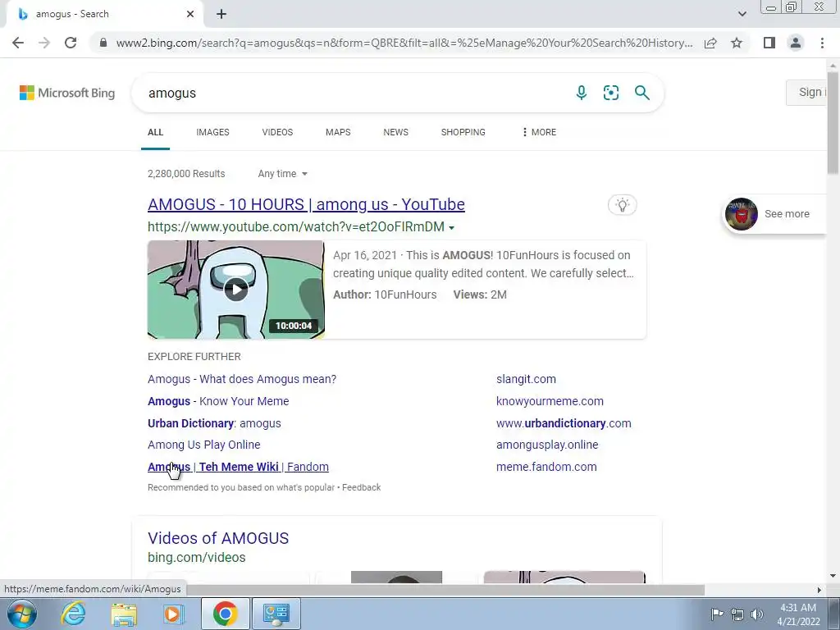This screenshot has height=630, width=840.
Task: Click the horizontal scrollbar thumb
Action: click(445, 590)
